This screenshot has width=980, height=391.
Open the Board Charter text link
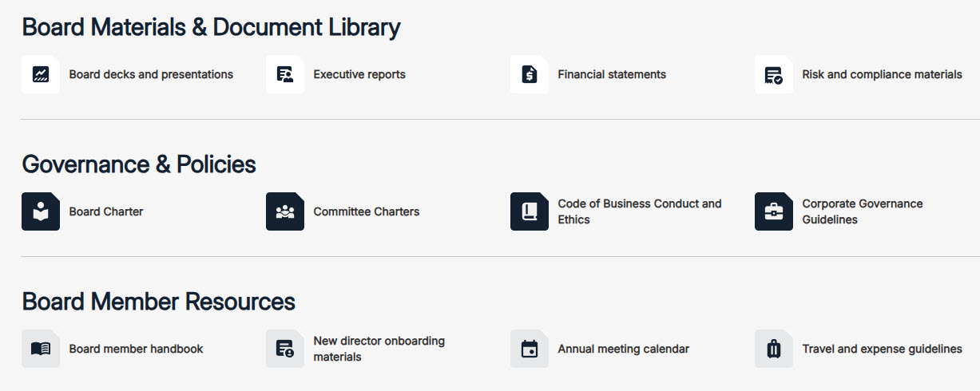[x=106, y=211]
